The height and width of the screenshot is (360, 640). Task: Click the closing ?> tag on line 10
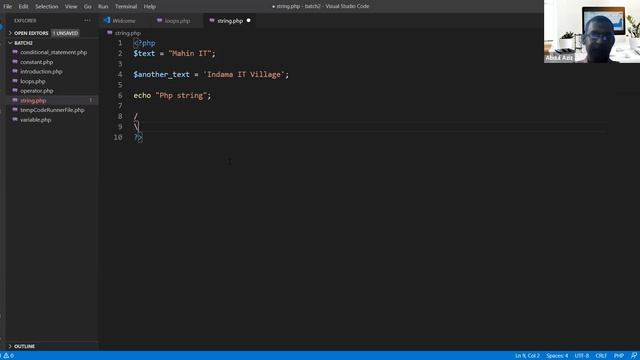pyautogui.click(x=138, y=138)
